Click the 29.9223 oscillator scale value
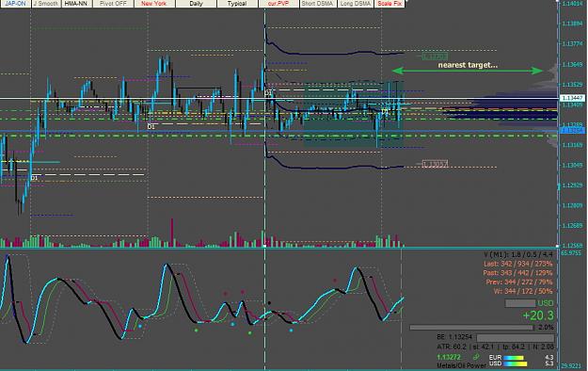This screenshot has height=371, width=588. (x=571, y=365)
